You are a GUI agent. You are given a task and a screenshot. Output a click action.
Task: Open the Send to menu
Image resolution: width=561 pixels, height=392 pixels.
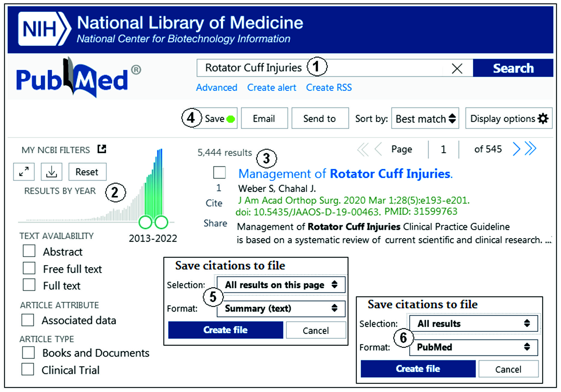pos(320,118)
